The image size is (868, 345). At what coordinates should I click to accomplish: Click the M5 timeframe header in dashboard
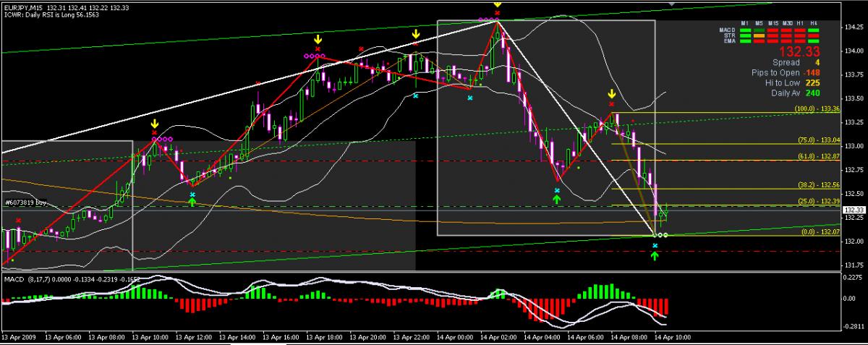[759, 23]
